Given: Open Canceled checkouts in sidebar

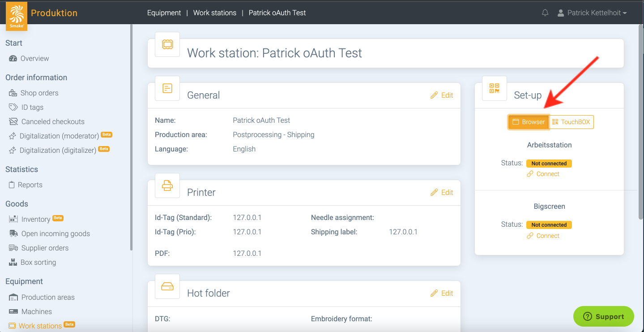Looking at the screenshot, I should pos(53,122).
